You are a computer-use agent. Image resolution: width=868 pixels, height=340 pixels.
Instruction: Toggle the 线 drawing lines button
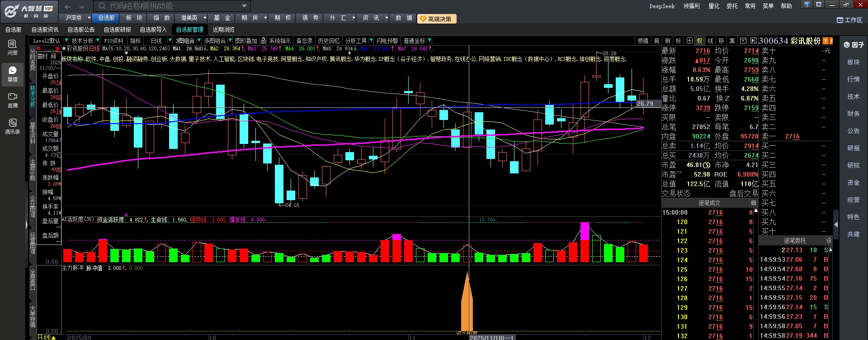coord(711,41)
